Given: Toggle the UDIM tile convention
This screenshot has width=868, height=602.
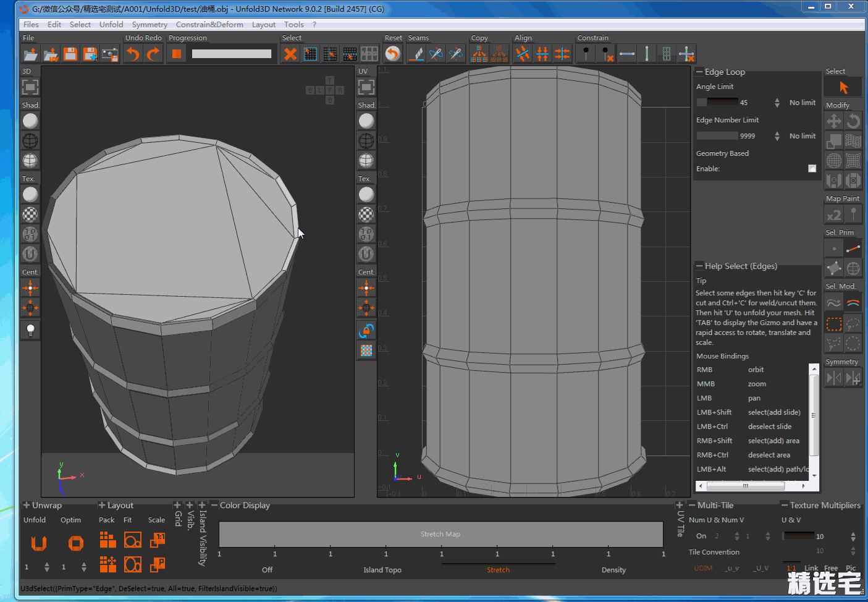Looking at the screenshot, I should pos(703,568).
